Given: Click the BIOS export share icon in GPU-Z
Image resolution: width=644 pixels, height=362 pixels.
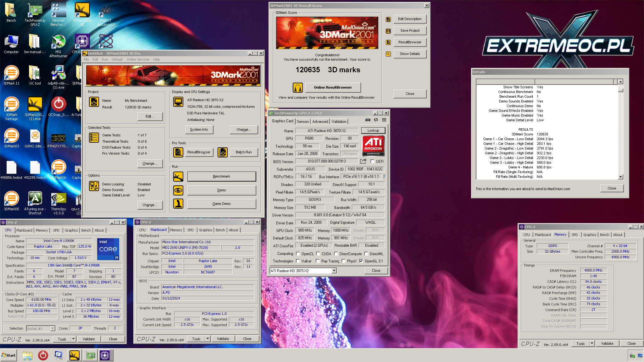Looking at the screenshot, I should (363, 161).
